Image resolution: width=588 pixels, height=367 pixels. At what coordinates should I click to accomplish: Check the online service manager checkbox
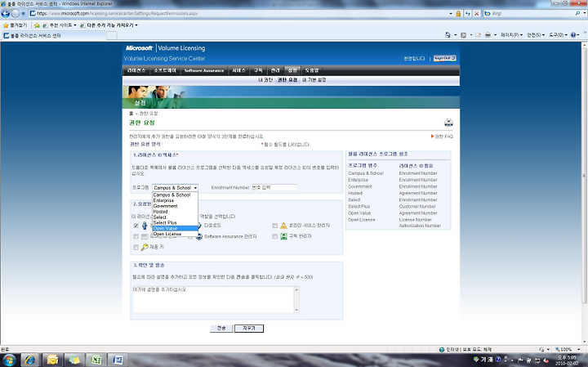[275, 226]
